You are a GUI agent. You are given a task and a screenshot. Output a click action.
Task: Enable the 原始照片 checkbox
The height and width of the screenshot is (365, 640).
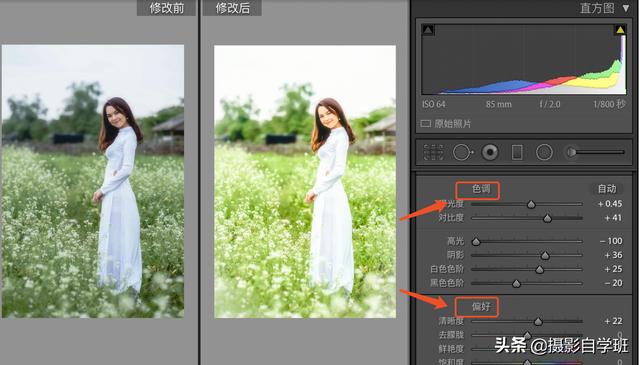[x=426, y=123]
